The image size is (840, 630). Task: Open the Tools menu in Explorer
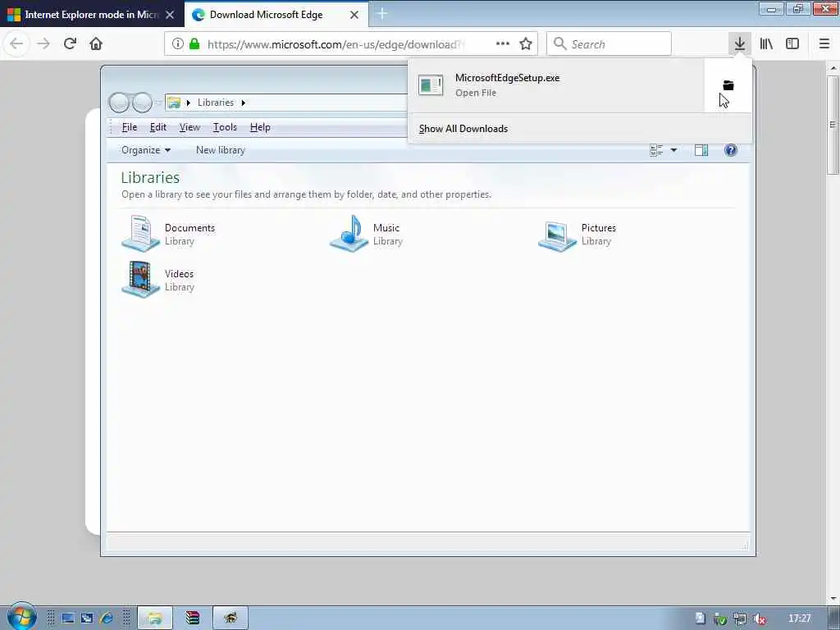[x=225, y=127]
